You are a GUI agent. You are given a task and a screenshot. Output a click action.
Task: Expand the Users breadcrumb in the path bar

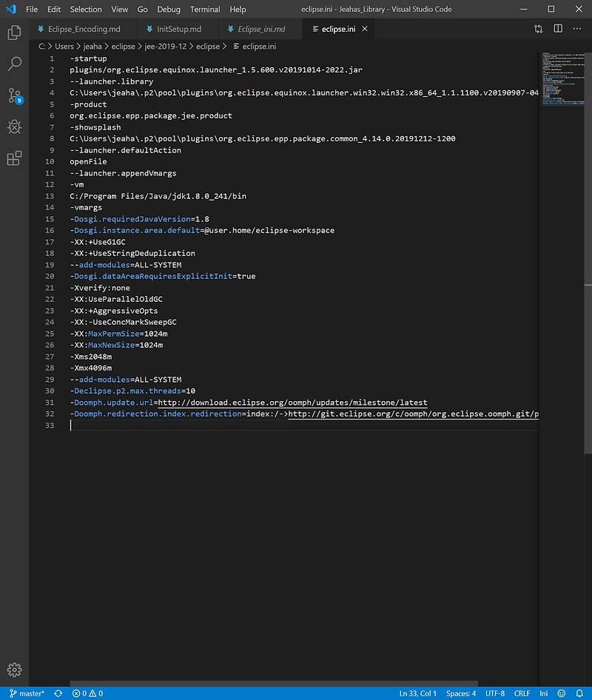64,46
